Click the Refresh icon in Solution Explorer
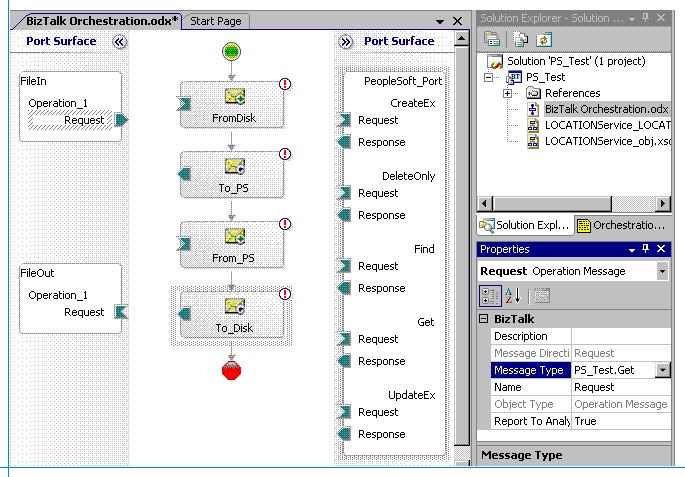The height and width of the screenshot is (477, 685). tap(543, 39)
